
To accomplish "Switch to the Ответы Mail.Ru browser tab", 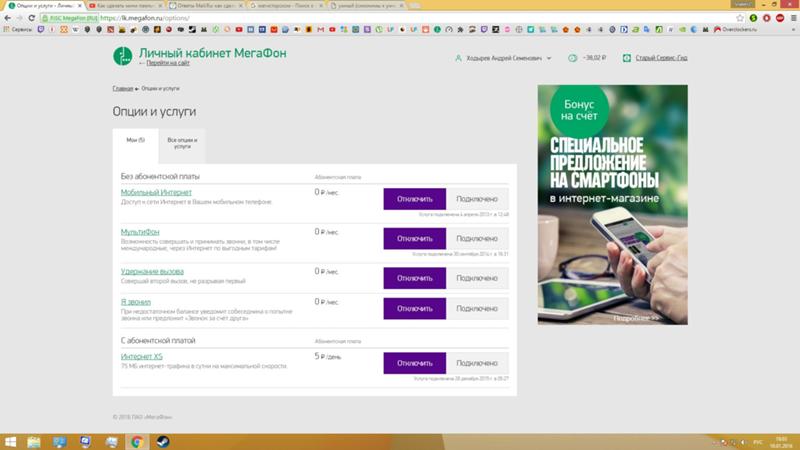I will (x=205, y=6).
